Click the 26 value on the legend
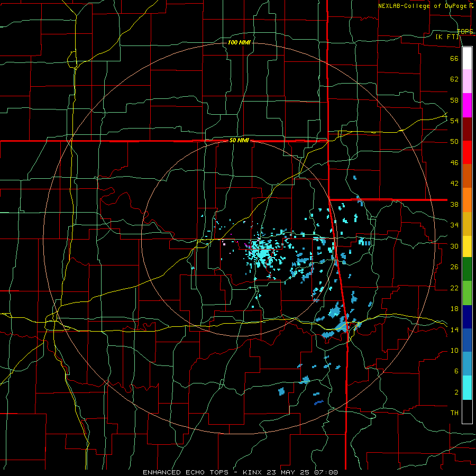This screenshot has height=476, width=476. pos(454,267)
